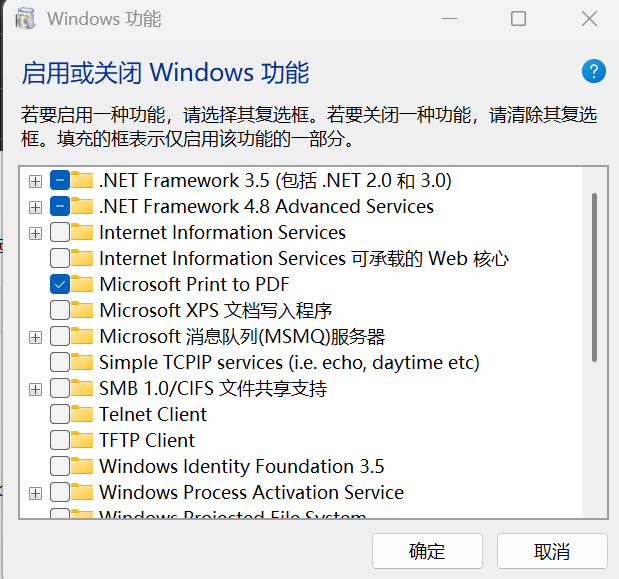Viewport: 619px width, 579px height.
Task: Uncheck the Microsoft Print to PDF checkbox
Action: (59, 284)
